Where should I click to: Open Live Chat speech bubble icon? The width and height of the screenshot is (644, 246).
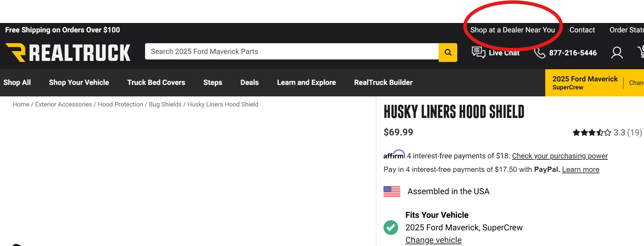click(x=478, y=52)
